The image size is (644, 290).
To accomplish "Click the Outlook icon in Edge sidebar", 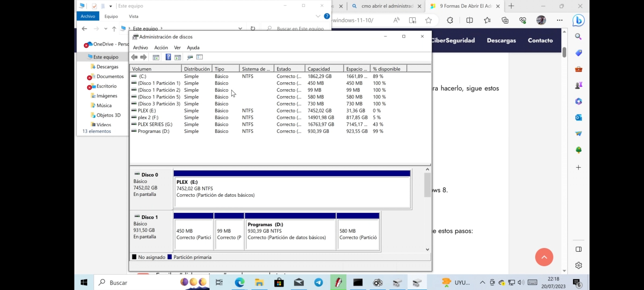I will pyautogui.click(x=579, y=118).
